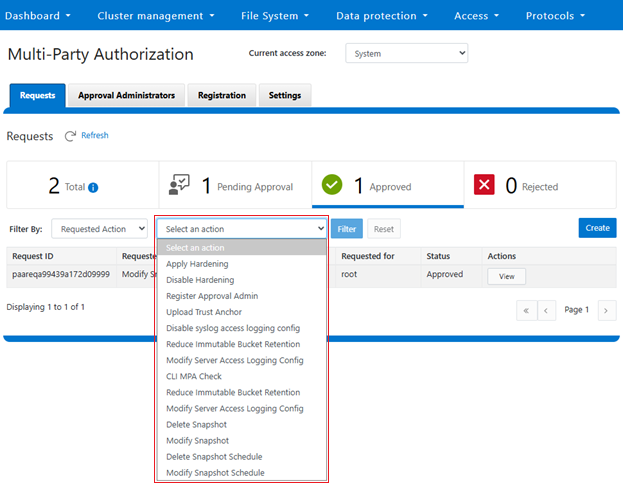
Task: Open the Dashboard menu
Action: coord(38,16)
